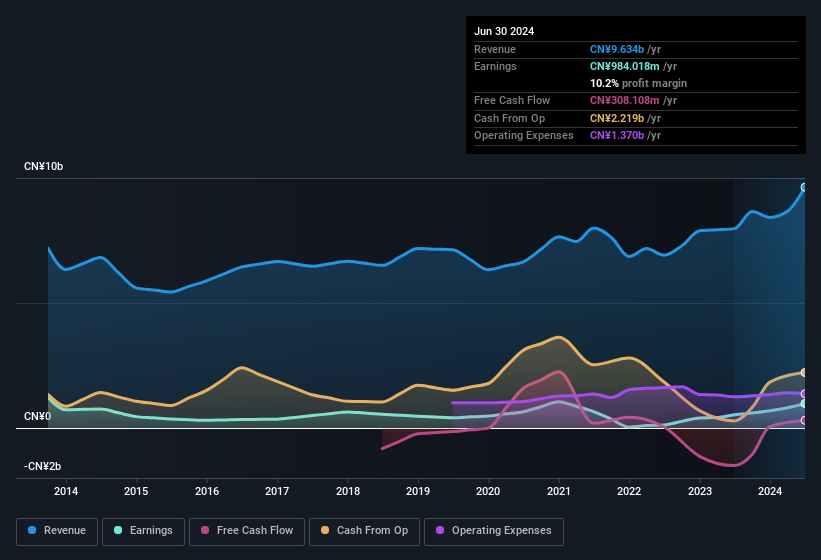Click the CN¥1.370b operating expenses value
821x560 pixels.
(617, 135)
